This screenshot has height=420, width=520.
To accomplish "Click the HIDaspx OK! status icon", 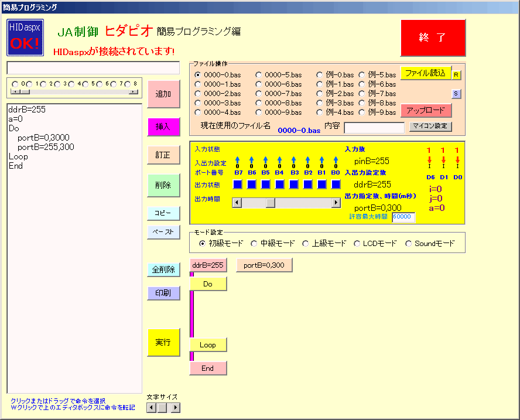I will coord(25,38).
